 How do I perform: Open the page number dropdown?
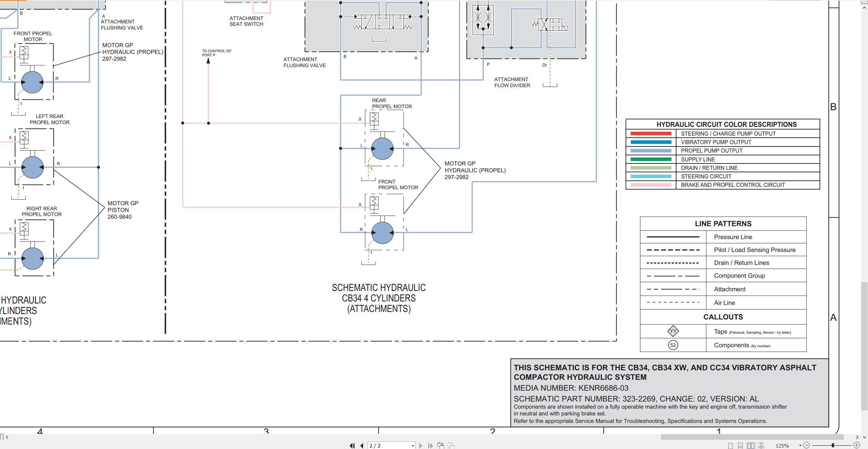(413, 446)
